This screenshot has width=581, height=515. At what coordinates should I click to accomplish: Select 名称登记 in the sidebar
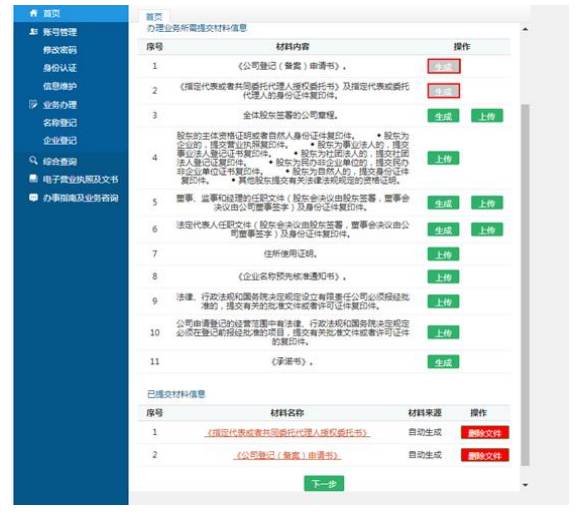click(x=60, y=123)
